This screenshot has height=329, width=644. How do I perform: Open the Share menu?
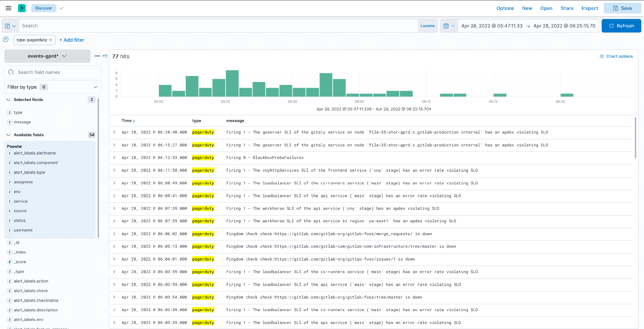[567, 8]
